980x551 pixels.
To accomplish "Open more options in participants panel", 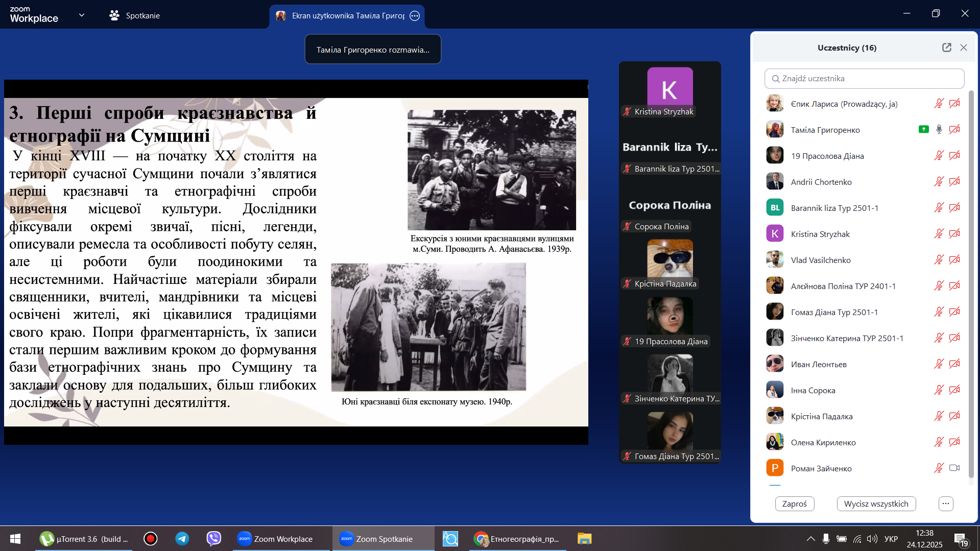I will pyautogui.click(x=946, y=504).
